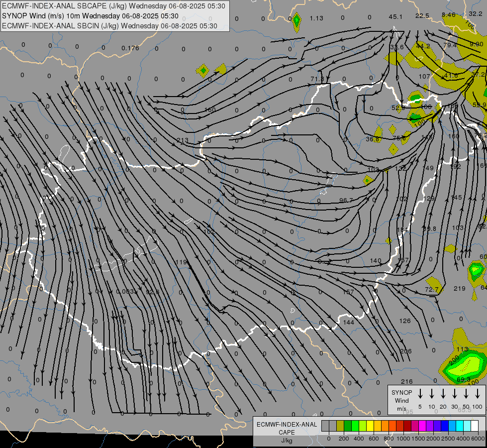Click the map value 96.7
Screen dimensions: 487x448
coord(346,200)
